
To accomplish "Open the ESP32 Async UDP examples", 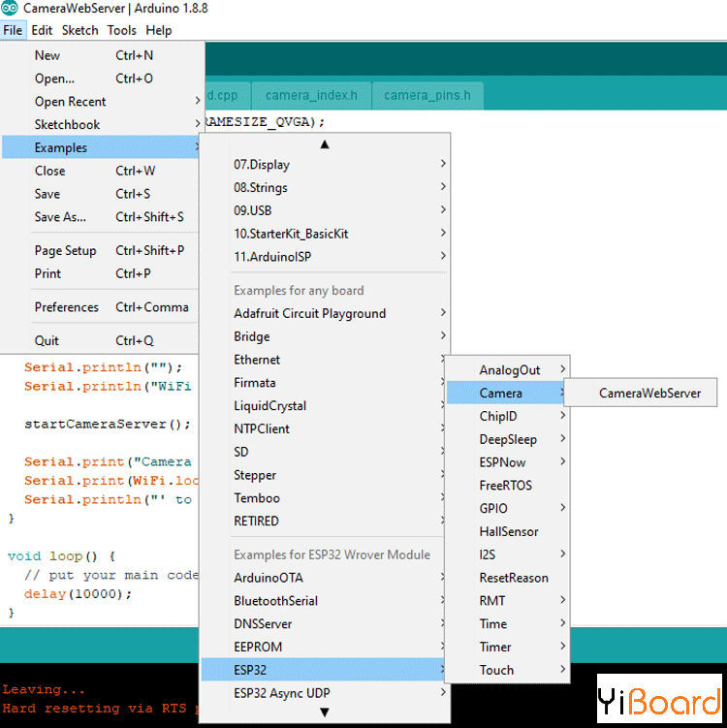I will click(325, 693).
